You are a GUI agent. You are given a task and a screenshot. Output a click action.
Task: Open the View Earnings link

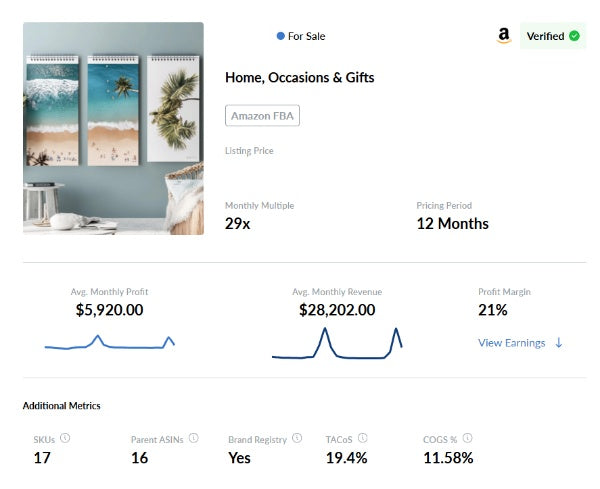pos(512,343)
